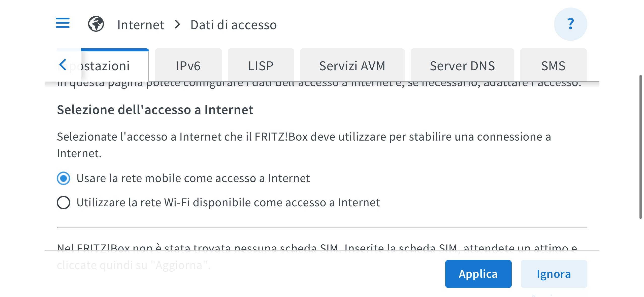Click the vertical page scrollbar

click(x=640, y=147)
